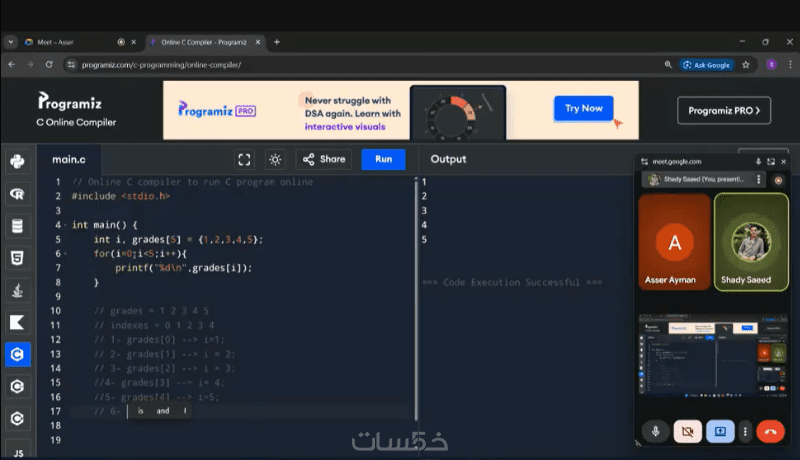800x460 pixels.
Task: Select Asser Ayman participant tile
Action: pos(674,242)
